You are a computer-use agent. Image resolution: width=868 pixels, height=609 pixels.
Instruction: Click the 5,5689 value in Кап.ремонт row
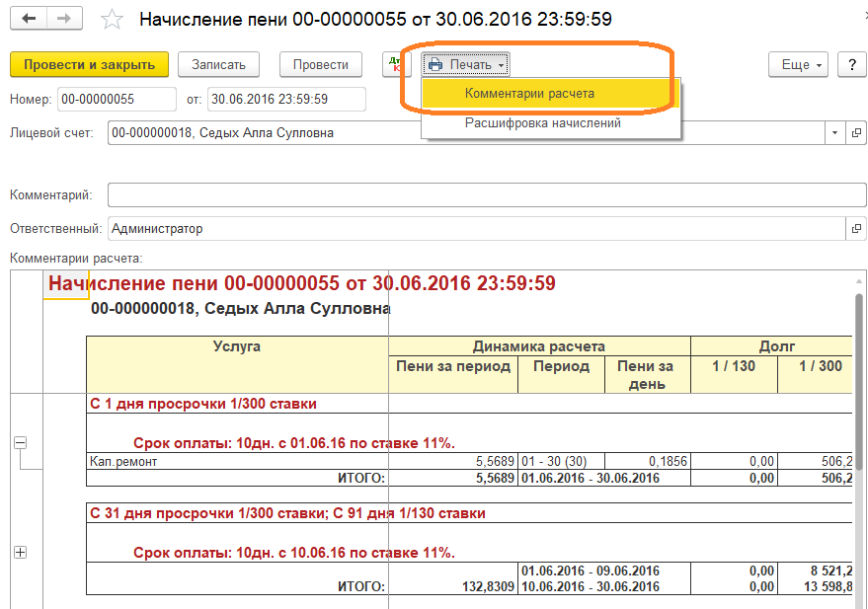coord(453,461)
